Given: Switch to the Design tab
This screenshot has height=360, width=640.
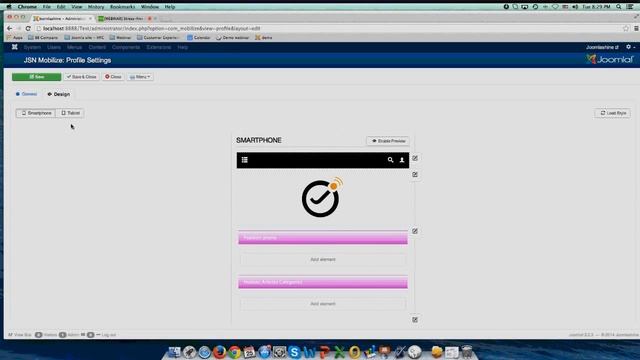Looking at the screenshot, I should point(59,94).
